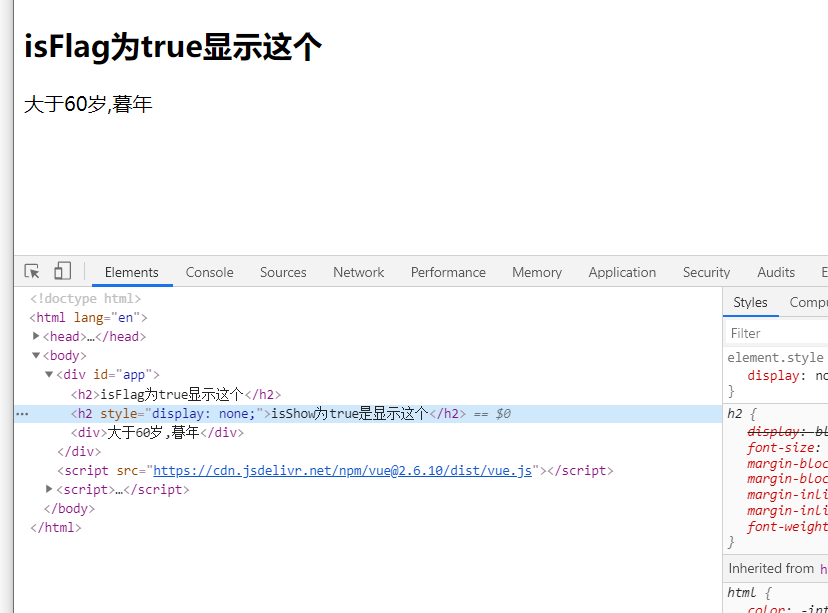The width and height of the screenshot is (828, 613).
Task: Select the h2 isFlag为true显示这个 node
Action: (x=176, y=394)
